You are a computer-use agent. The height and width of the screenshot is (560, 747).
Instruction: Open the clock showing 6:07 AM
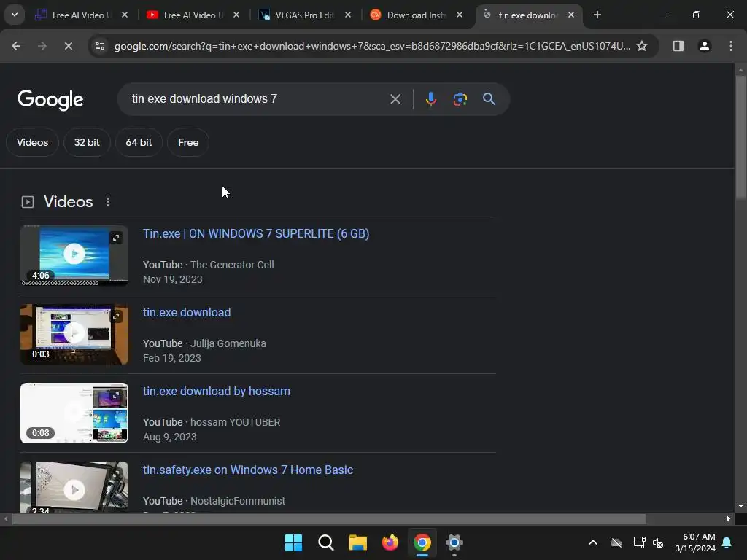click(x=695, y=542)
